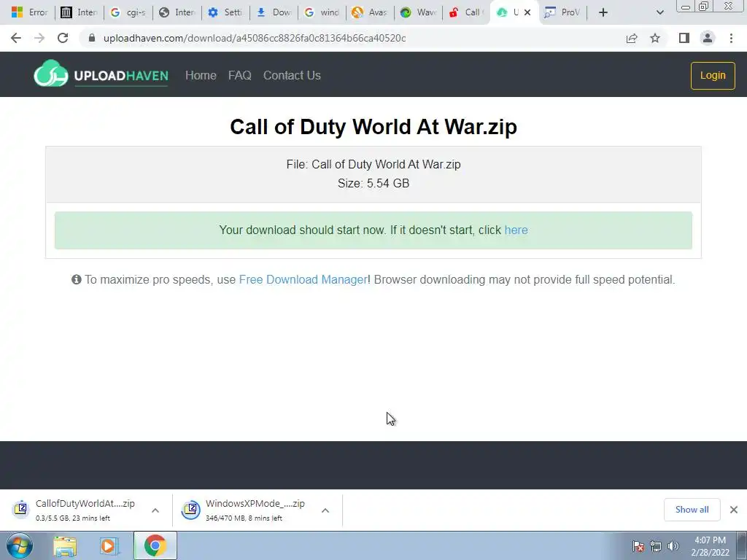Expand options for WindowsXPMode download

325,510
